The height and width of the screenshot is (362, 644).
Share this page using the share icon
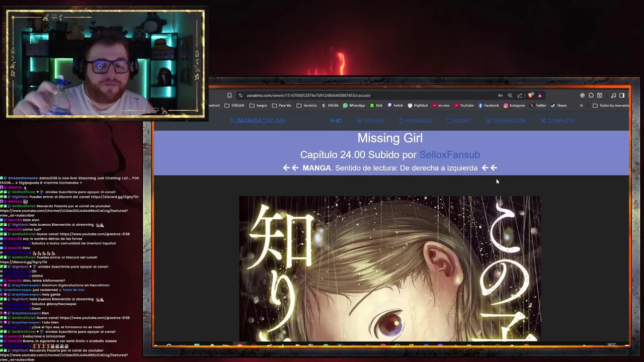[x=520, y=96]
